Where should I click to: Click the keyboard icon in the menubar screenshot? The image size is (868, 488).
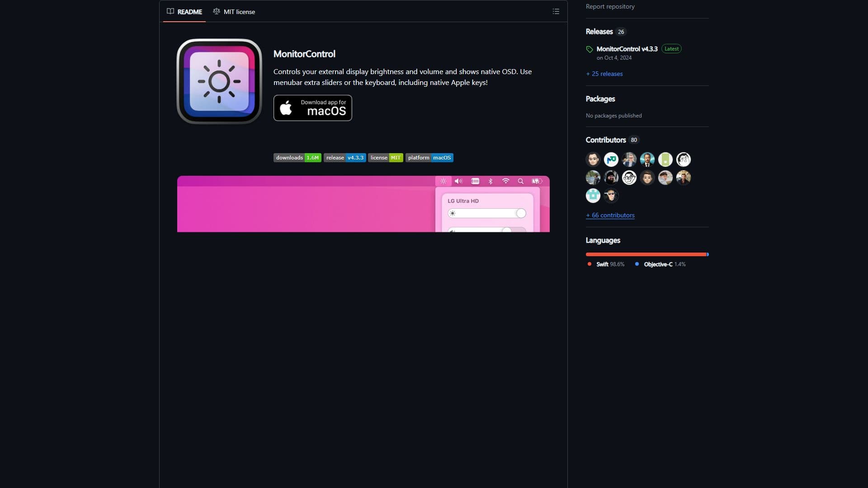click(475, 181)
